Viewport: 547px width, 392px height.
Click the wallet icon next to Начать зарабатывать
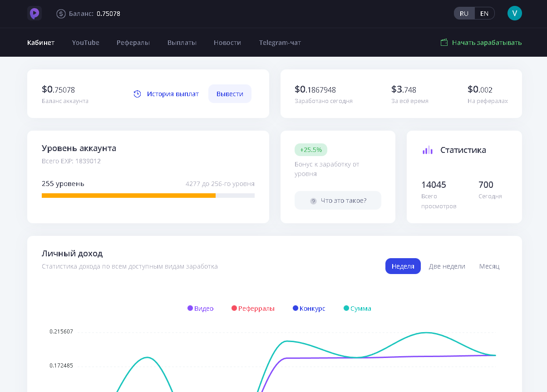444,42
